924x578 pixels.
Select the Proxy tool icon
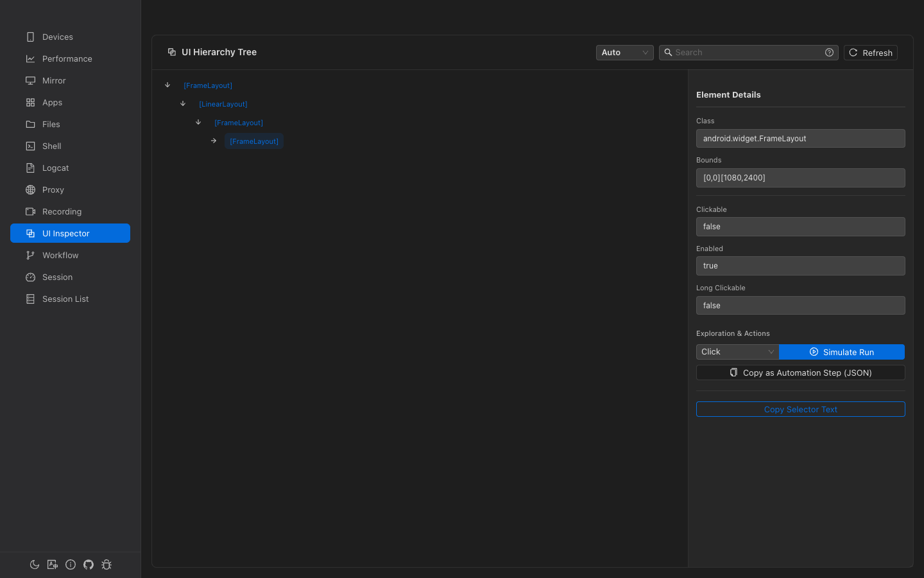click(30, 189)
